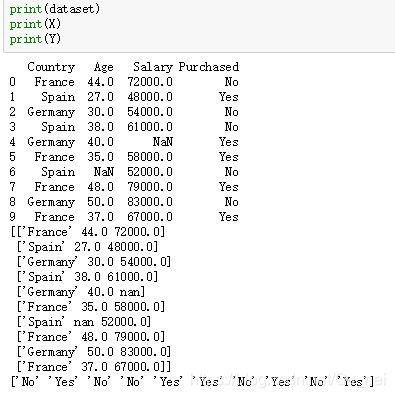Screen dimensions: 395x398
Task: Click array row ['Spain' 27.0 48000.0]
Action: click(87, 247)
